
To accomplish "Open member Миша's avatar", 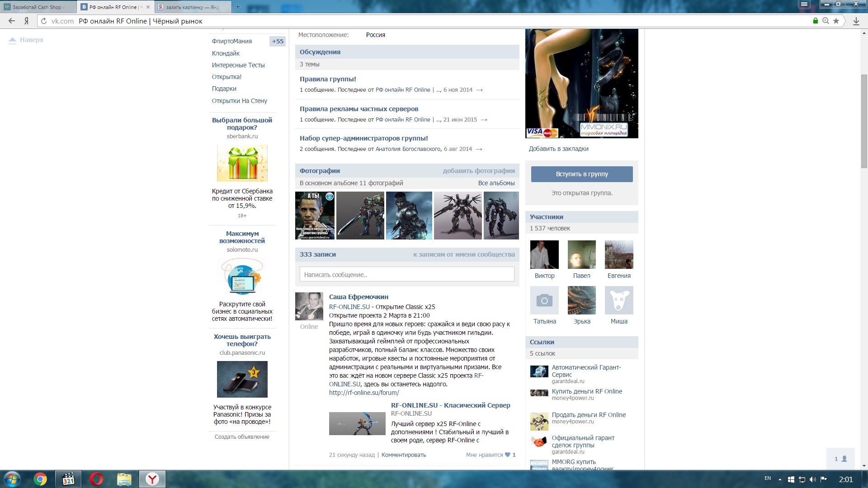I will (619, 300).
